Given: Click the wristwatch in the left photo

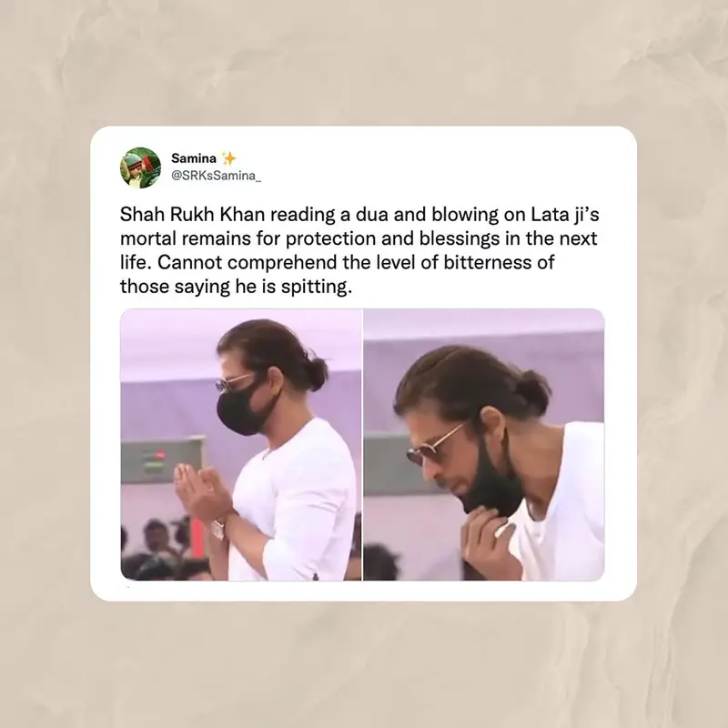Looking at the screenshot, I should [218, 529].
